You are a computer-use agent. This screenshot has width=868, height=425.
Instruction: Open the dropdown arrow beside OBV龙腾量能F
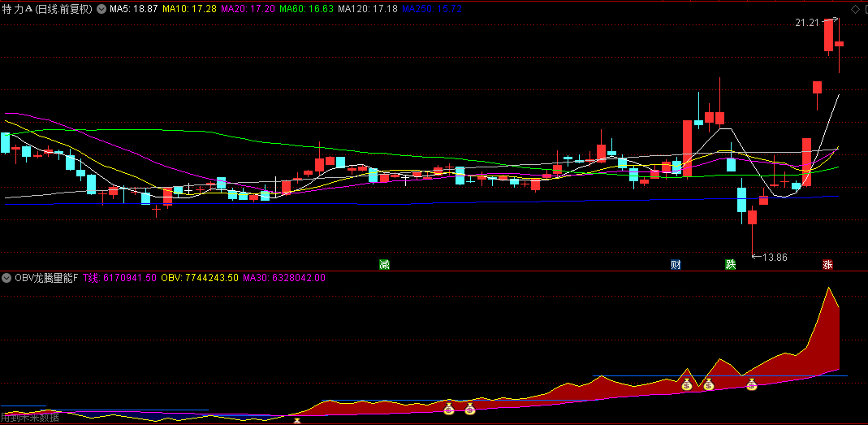pyautogui.click(x=7, y=278)
